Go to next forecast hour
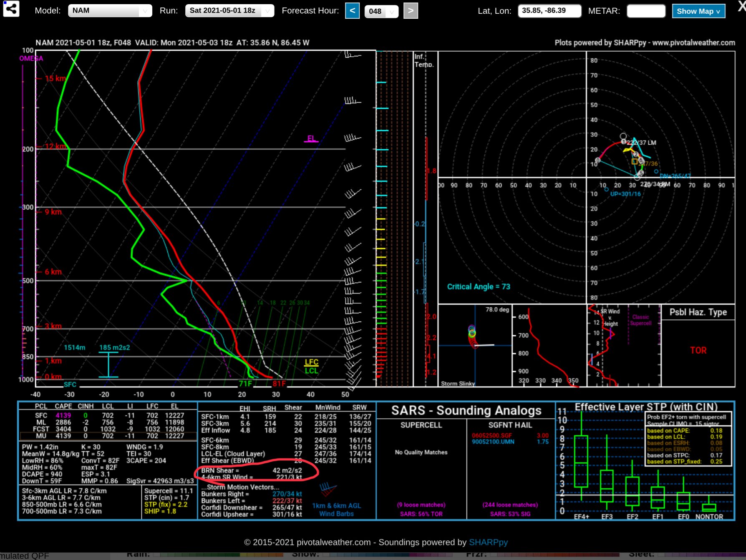Viewport: 746px width, 560px height. [411, 10]
